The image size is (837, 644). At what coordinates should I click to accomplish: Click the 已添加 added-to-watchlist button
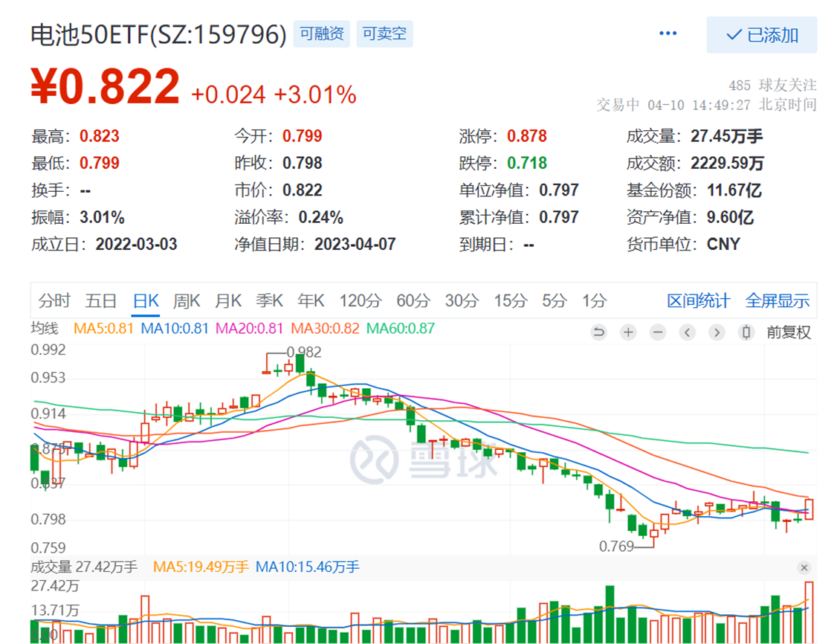(x=762, y=35)
